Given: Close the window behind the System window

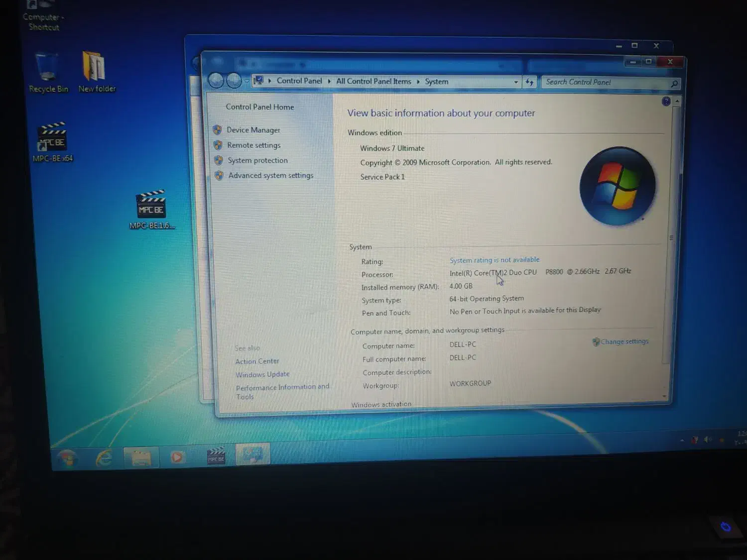Looking at the screenshot, I should point(656,46).
